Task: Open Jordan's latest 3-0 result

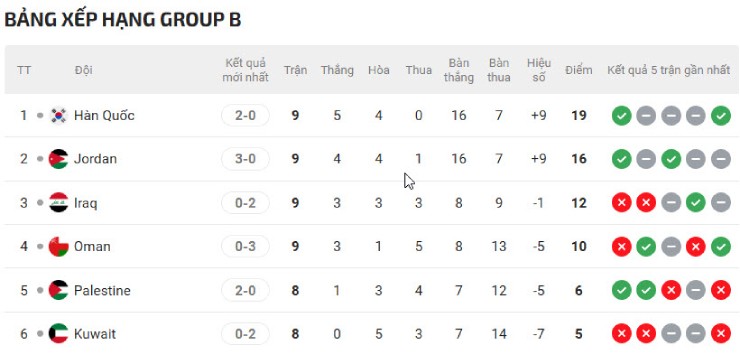Action: tap(245, 159)
